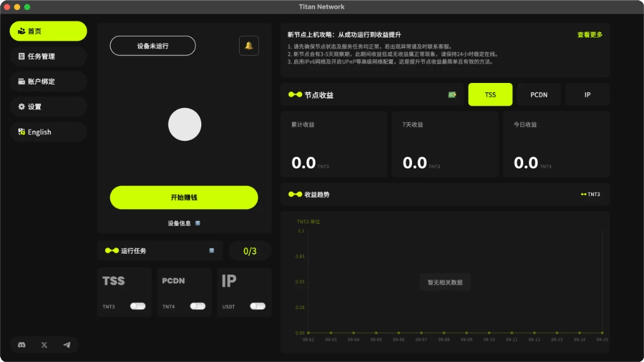The image size is (644, 362).
Task: Open 设置 settings page
Action: pyautogui.click(x=48, y=107)
